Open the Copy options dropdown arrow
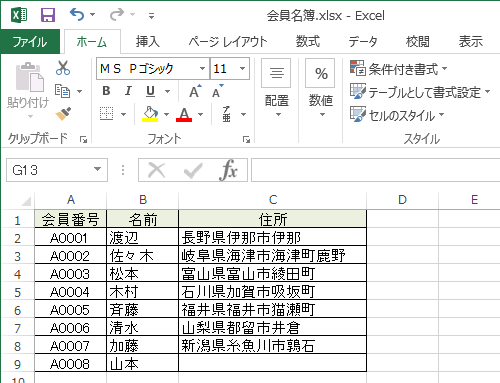The width and height of the screenshot is (500, 383). coord(79,91)
